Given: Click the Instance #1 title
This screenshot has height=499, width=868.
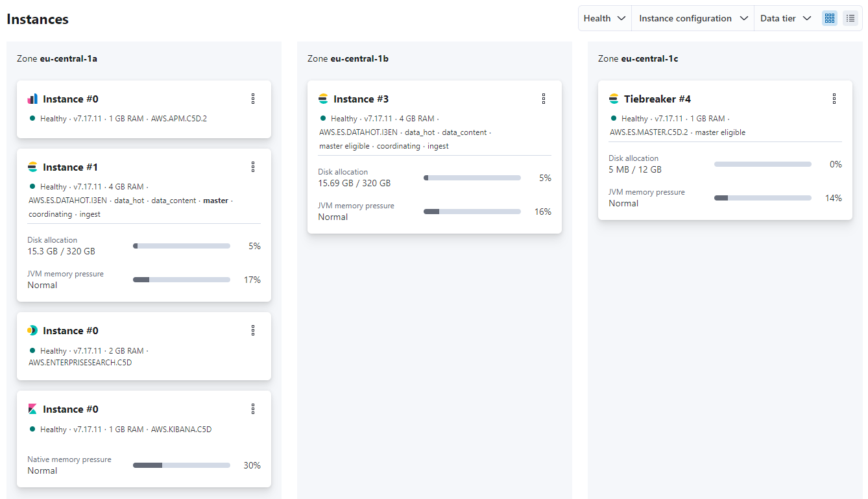Looking at the screenshot, I should click(x=70, y=167).
